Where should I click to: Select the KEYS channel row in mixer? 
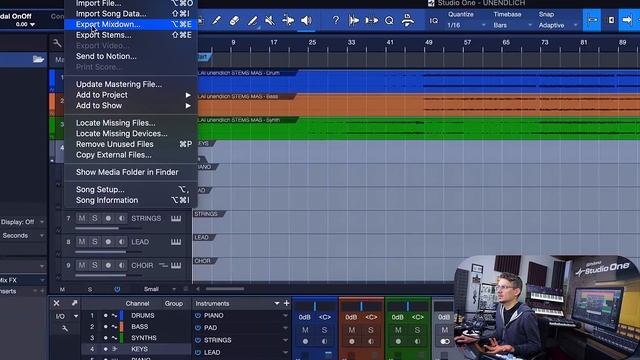(x=136, y=349)
